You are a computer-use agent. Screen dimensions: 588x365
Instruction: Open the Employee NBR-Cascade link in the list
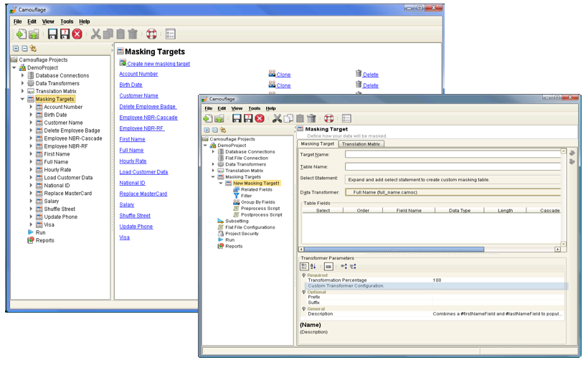point(148,118)
